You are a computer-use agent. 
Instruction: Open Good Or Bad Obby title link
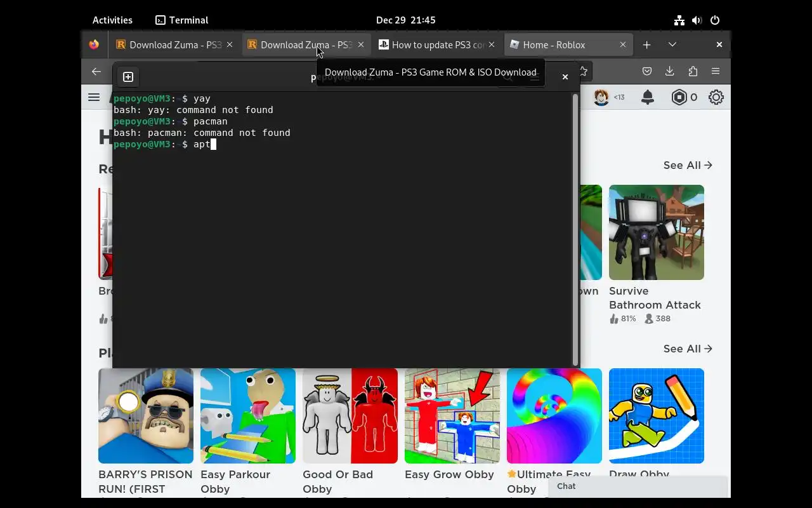coord(337,481)
